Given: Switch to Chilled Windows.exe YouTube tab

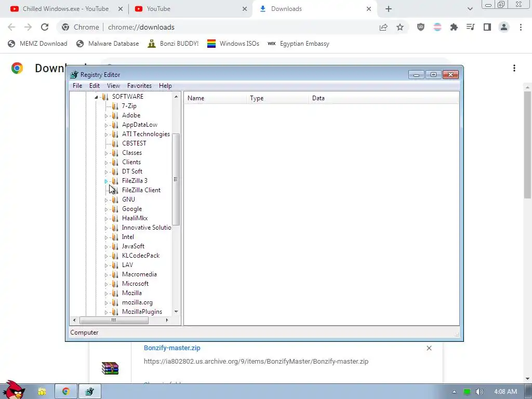Looking at the screenshot, I should [x=65, y=9].
